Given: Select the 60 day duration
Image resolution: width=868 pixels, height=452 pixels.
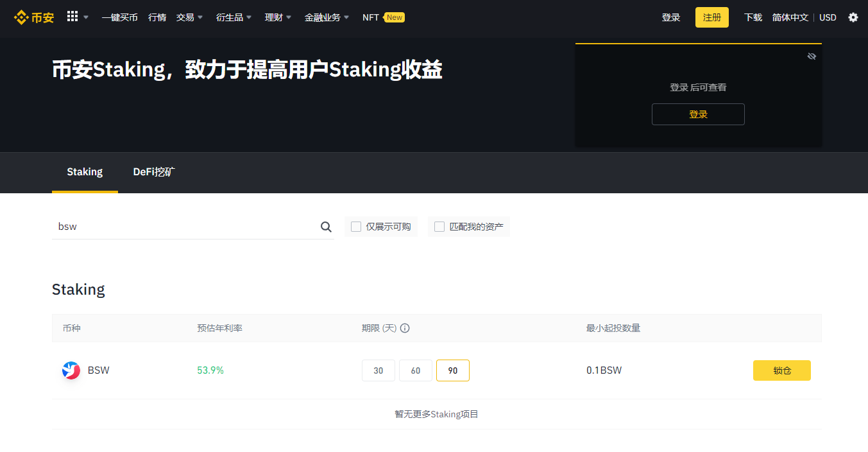Looking at the screenshot, I should [x=416, y=370].
